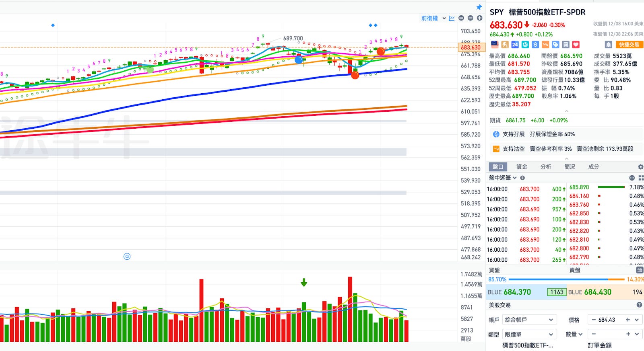
Task: Open quantity field dropdown arrow
Action: 637,335
